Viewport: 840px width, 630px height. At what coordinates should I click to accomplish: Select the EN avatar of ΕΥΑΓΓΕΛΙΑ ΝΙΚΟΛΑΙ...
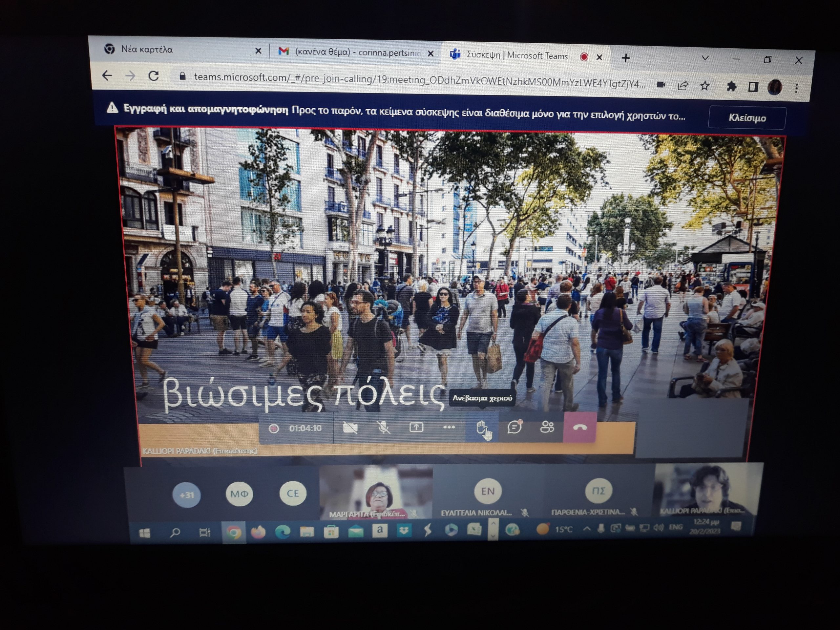tap(488, 491)
